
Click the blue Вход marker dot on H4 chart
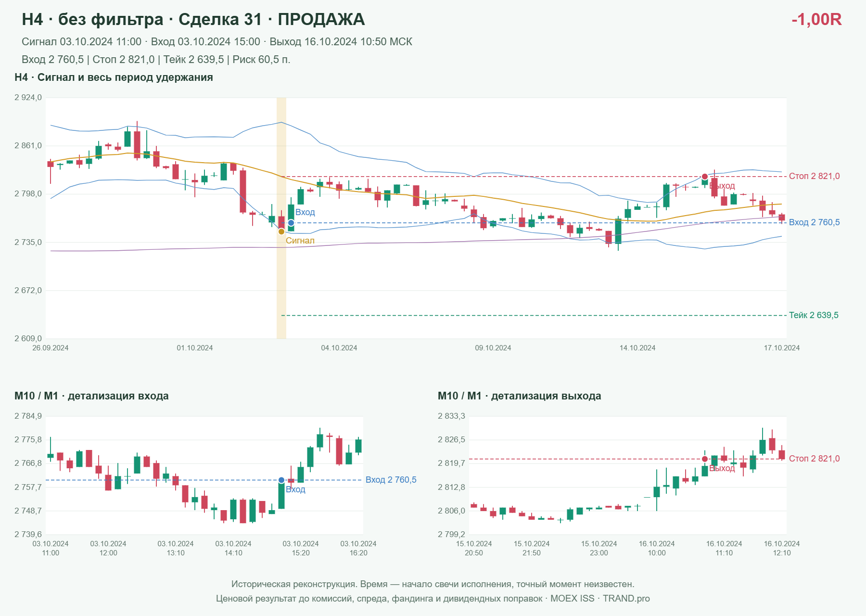pyautogui.click(x=291, y=223)
